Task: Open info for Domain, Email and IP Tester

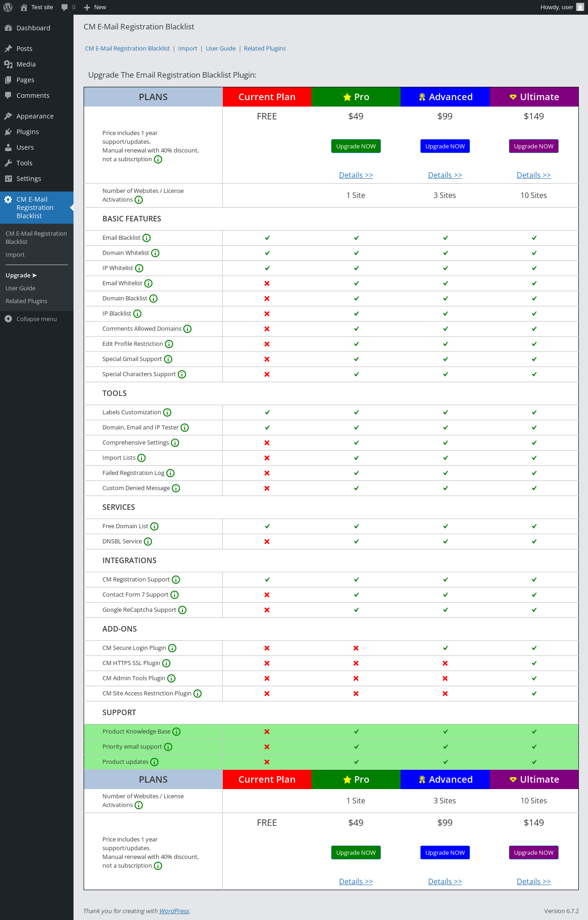Action: tap(185, 428)
